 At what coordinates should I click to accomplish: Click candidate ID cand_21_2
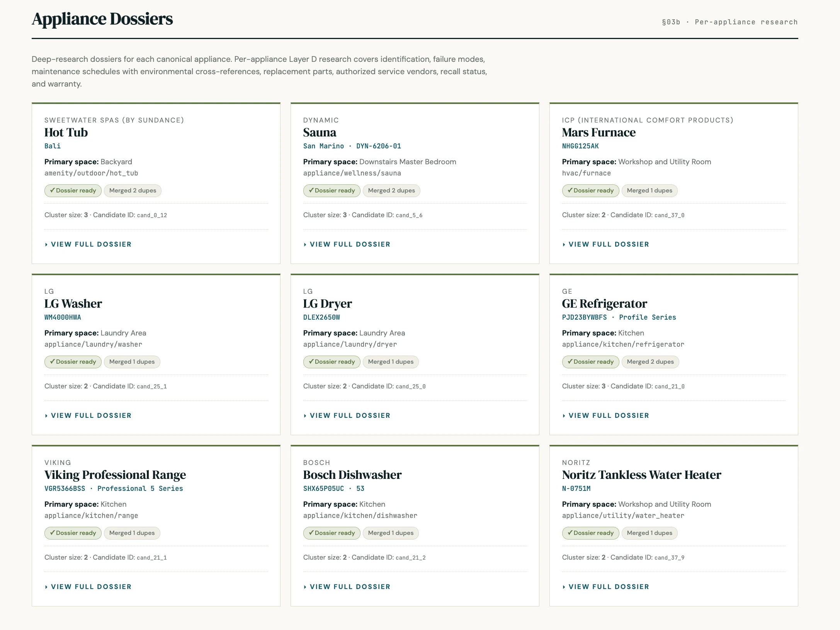point(411,558)
